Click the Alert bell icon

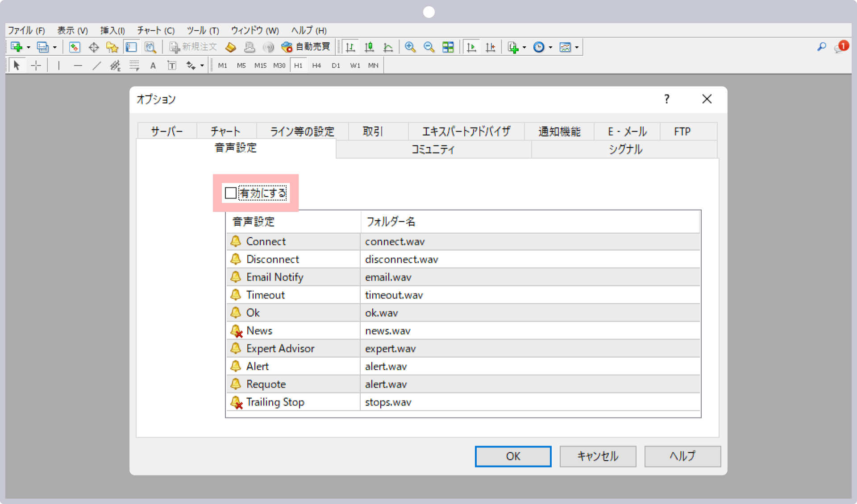pyautogui.click(x=236, y=366)
